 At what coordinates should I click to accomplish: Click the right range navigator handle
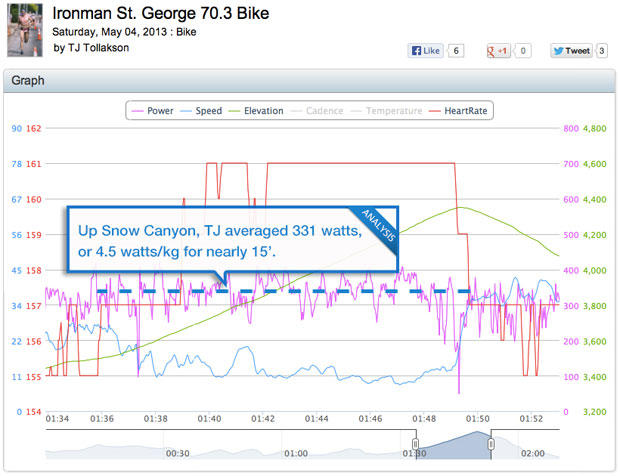click(491, 444)
